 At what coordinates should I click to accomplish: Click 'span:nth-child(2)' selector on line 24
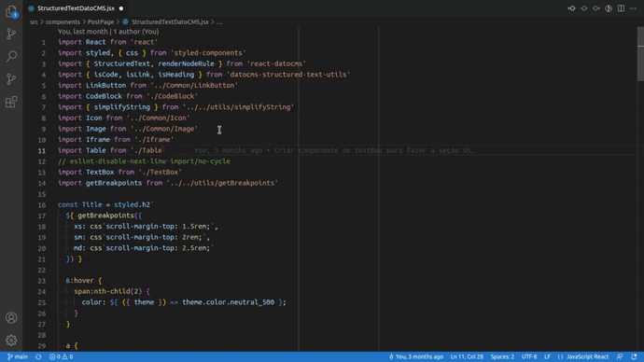tap(108, 291)
